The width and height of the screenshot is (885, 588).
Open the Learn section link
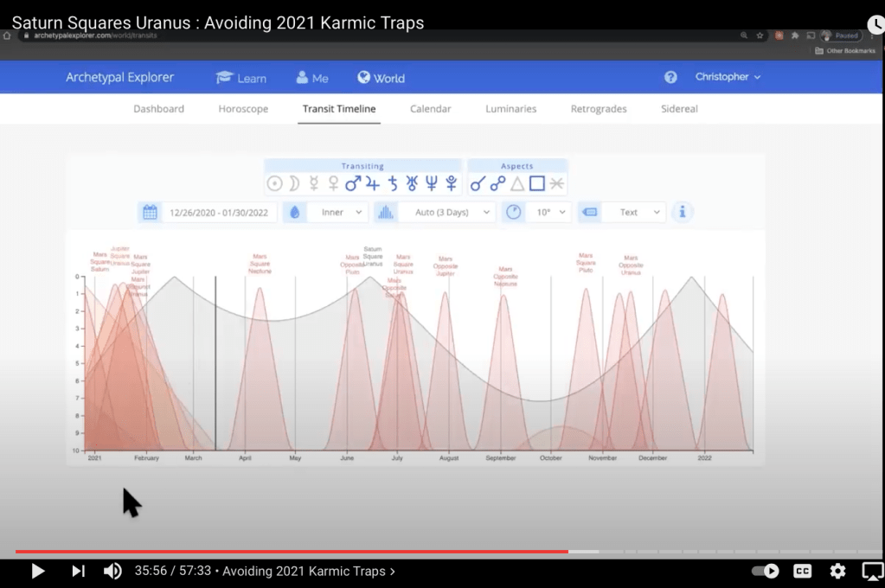point(241,78)
